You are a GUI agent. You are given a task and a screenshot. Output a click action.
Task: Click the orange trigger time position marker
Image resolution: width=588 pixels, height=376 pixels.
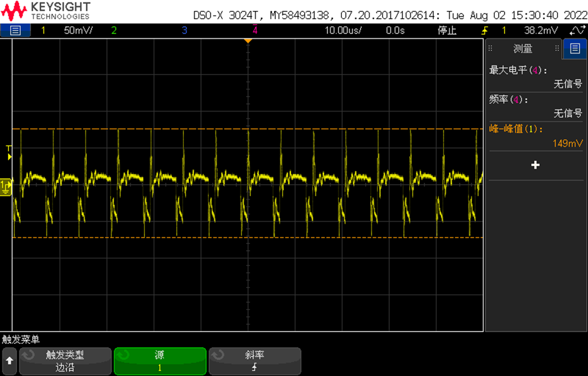tap(248, 41)
